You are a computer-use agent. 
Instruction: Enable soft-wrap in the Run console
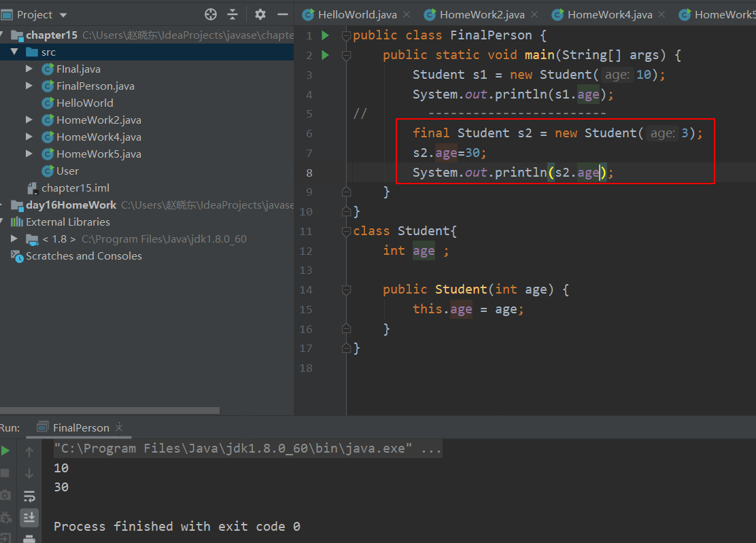(x=29, y=496)
